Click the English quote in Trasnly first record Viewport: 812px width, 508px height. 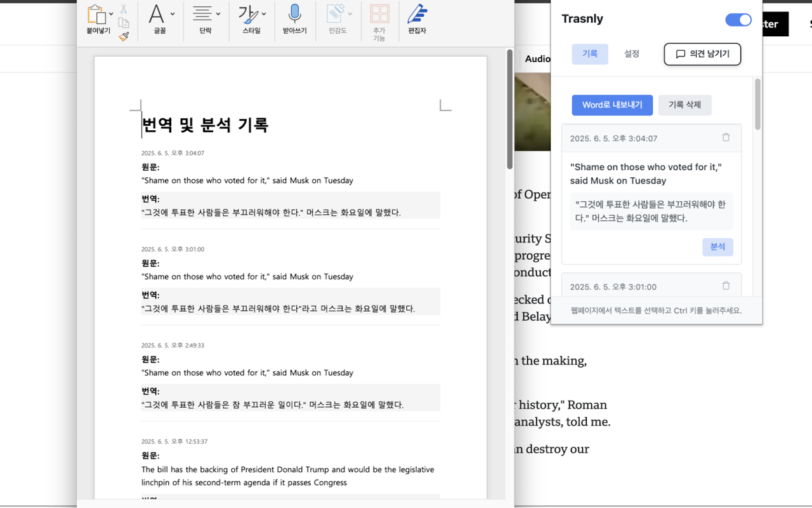pos(646,174)
